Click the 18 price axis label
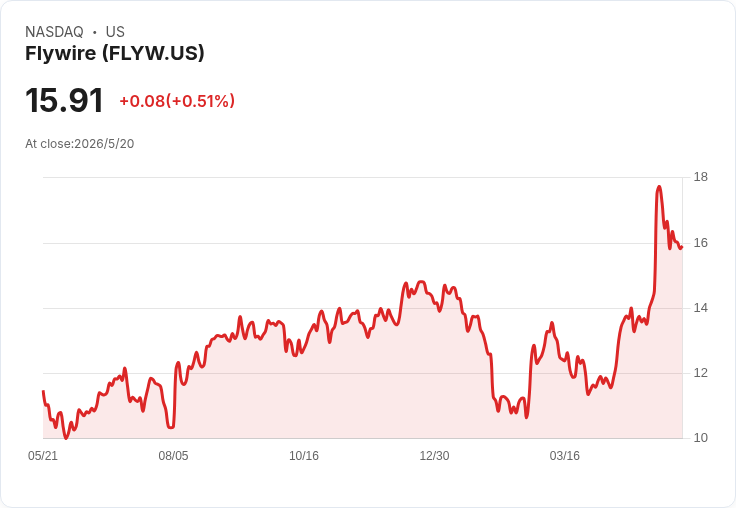The image size is (736, 508). click(701, 177)
